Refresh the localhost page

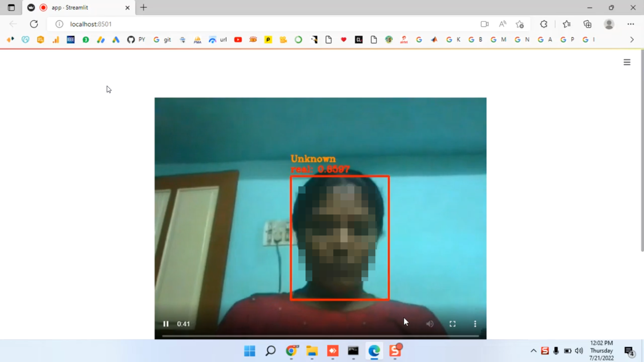[x=34, y=24]
